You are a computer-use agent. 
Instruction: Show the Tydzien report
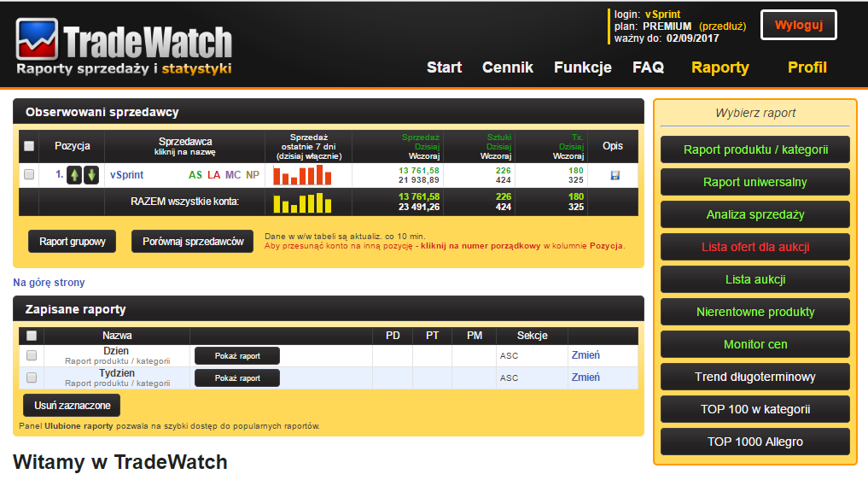tap(237, 378)
